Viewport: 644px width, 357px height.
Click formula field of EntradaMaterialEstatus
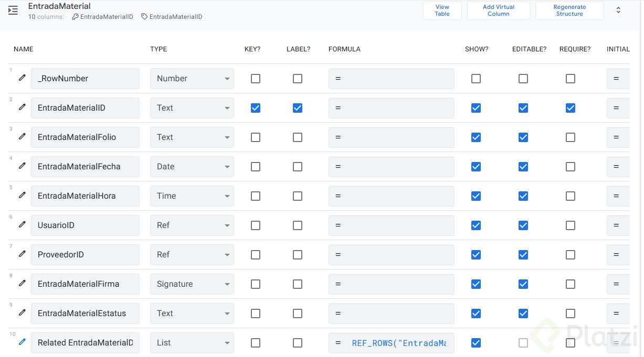(x=392, y=313)
